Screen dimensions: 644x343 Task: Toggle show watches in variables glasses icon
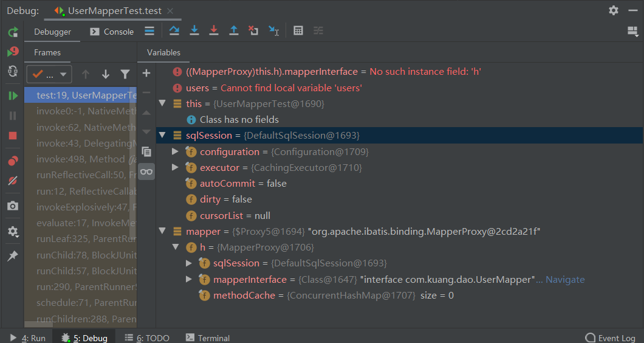(x=146, y=171)
